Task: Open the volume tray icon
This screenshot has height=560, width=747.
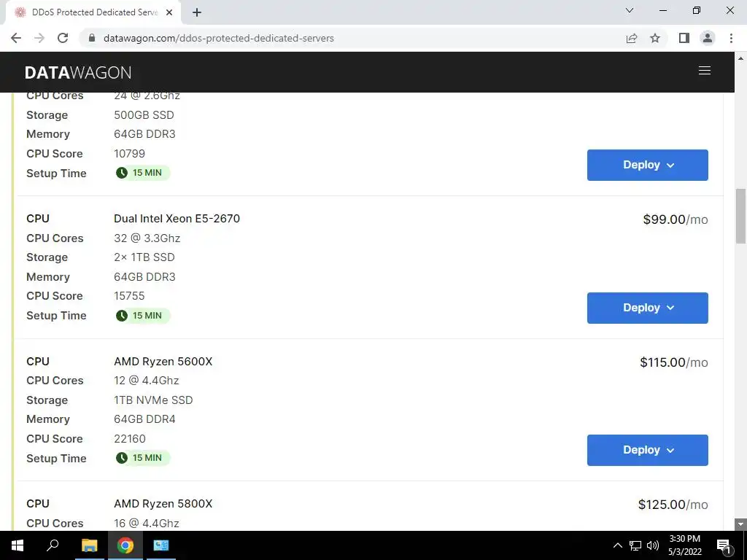Action: point(653,545)
